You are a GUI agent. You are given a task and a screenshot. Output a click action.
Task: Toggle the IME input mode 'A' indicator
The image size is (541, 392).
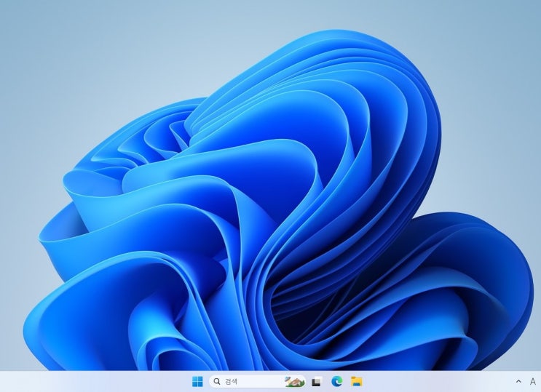pos(533,381)
